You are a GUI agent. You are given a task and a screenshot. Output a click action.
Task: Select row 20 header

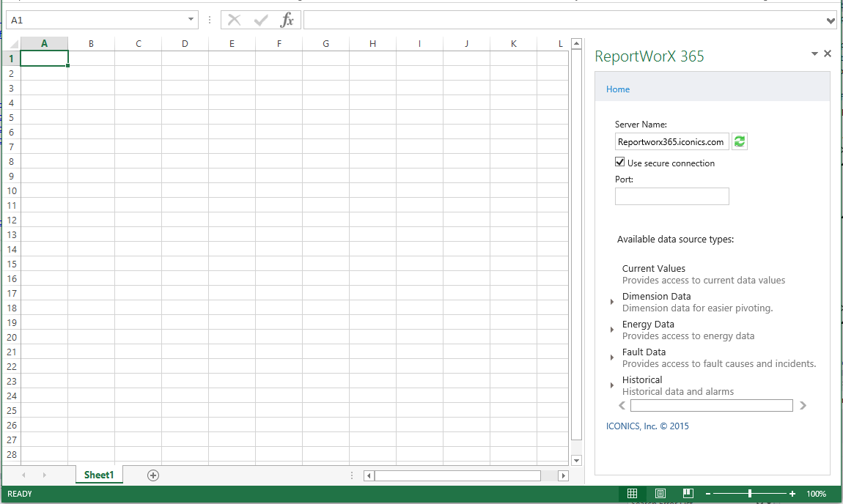pyautogui.click(x=11, y=338)
